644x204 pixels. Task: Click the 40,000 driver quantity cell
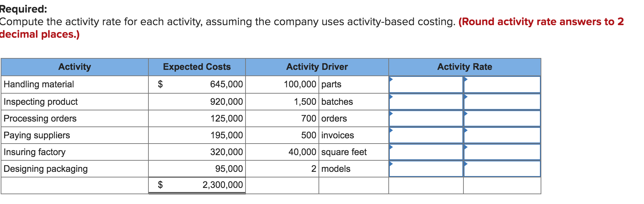[282, 152]
